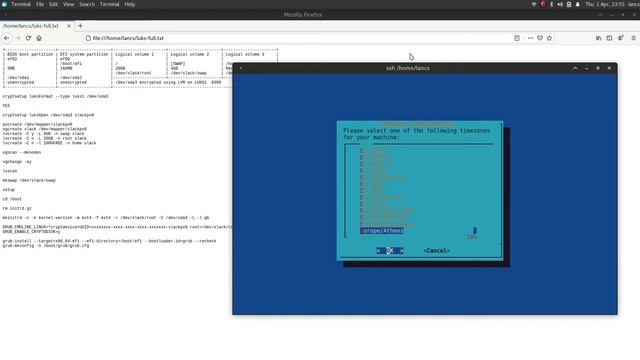Click the Pocket save icon
The width and height of the screenshot is (640, 360).
(x=540, y=38)
